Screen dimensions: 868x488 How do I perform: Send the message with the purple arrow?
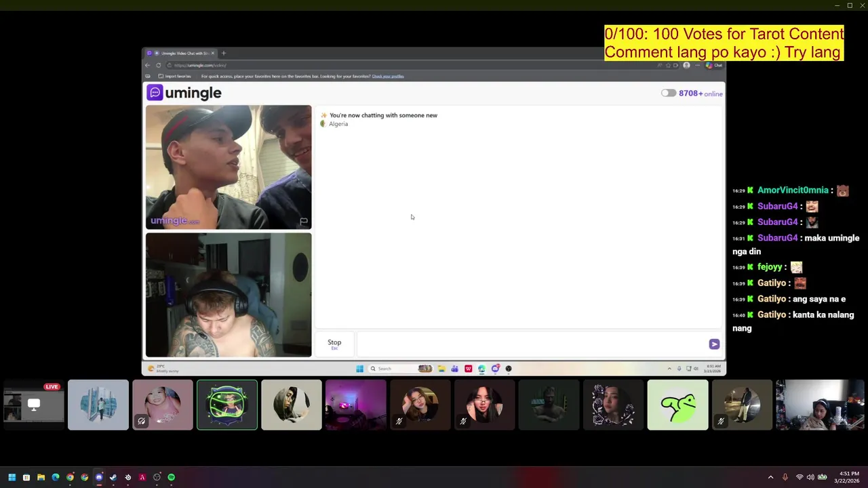click(714, 344)
